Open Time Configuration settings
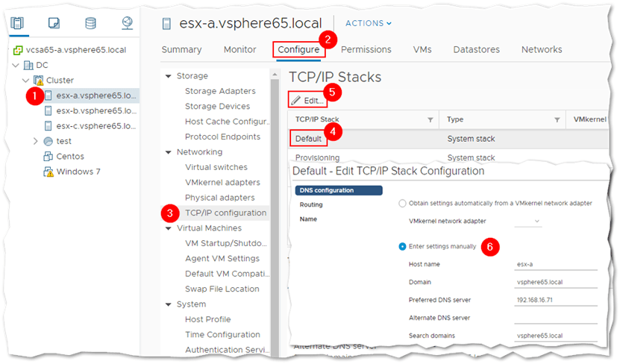This screenshot has width=620, height=364. 222,335
